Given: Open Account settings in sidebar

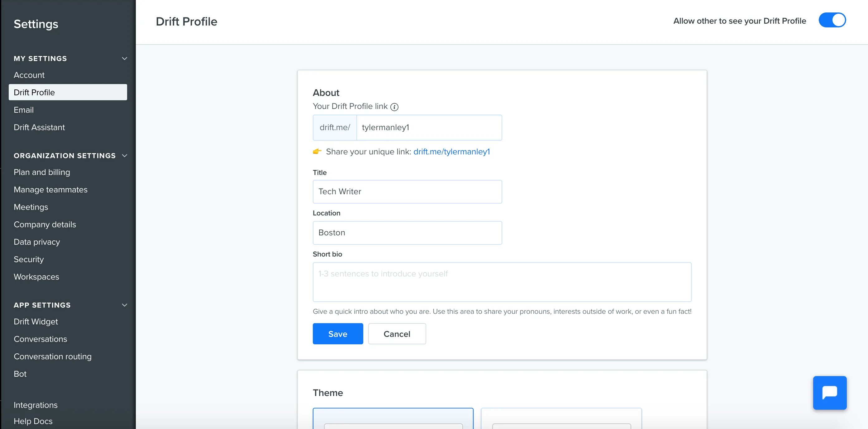Looking at the screenshot, I should [x=29, y=75].
